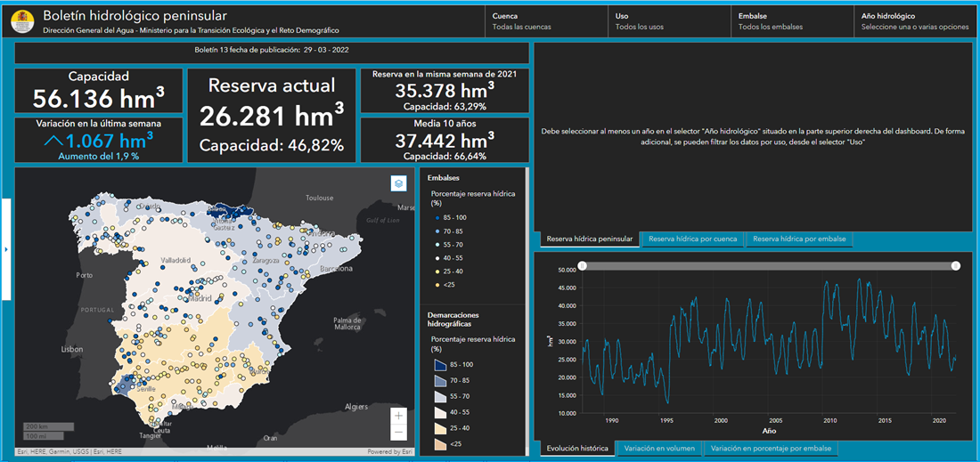
Task: Select the Reserva hídrica peninsular tab
Action: tap(589, 239)
